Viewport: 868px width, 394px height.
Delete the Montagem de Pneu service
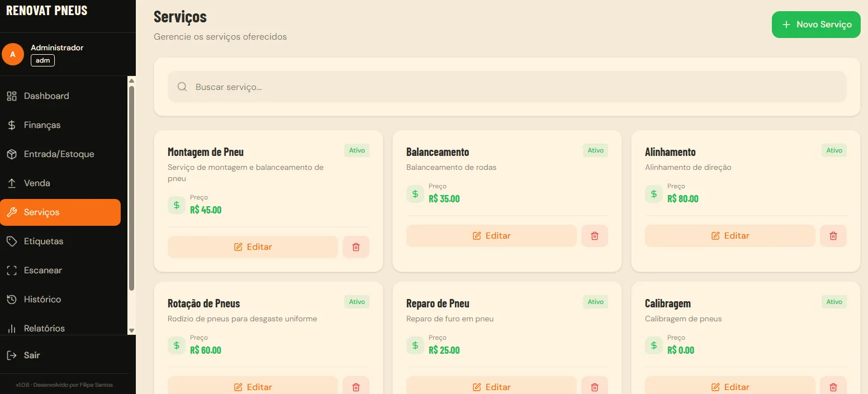pyautogui.click(x=356, y=247)
